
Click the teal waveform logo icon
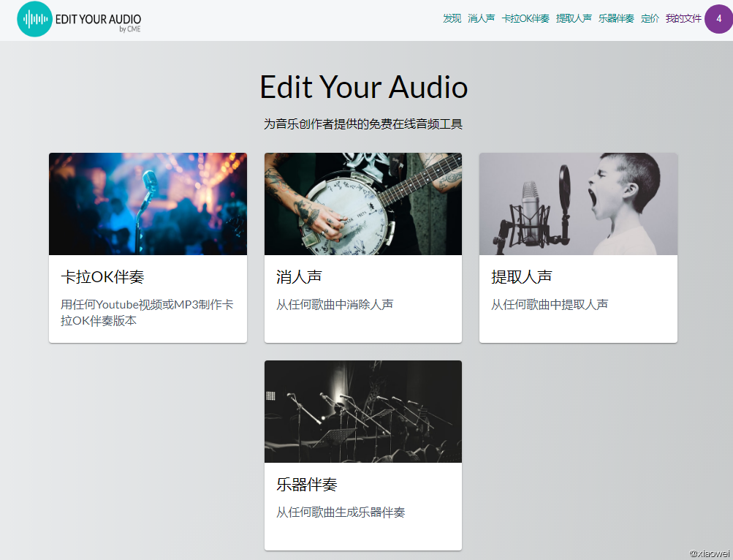coord(34,19)
